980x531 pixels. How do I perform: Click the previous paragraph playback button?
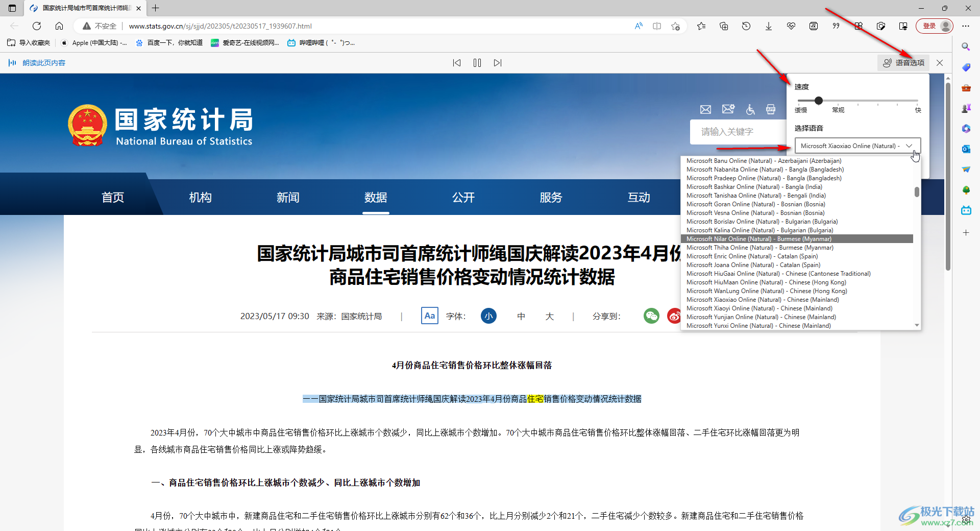click(457, 63)
